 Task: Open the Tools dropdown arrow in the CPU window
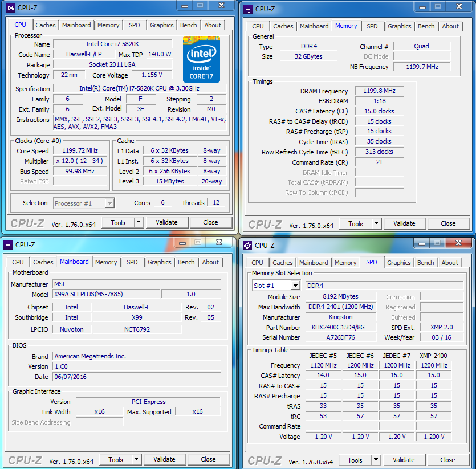tap(139, 222)
